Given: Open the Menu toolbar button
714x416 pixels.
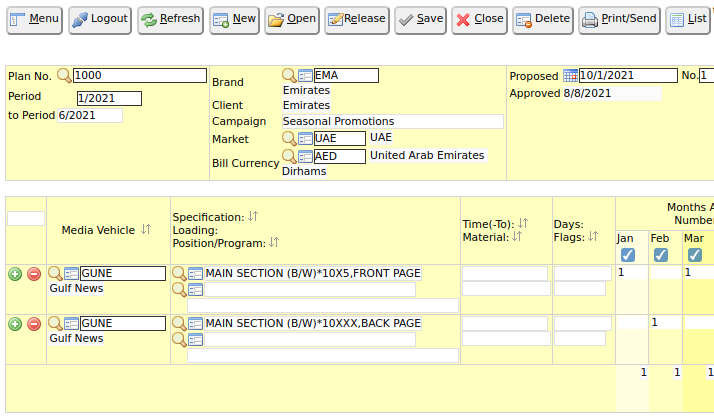Looking at the screenshot, I should [x=35, y=19].
